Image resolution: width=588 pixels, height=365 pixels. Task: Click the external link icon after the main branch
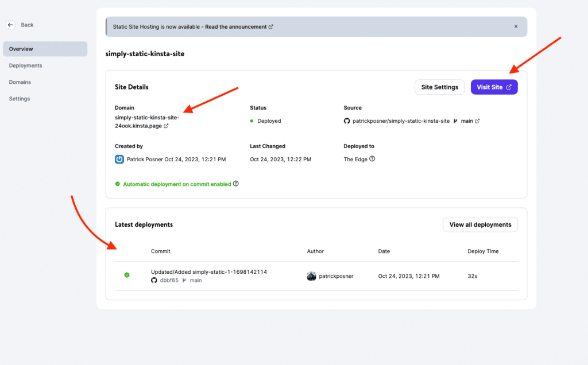477,121
